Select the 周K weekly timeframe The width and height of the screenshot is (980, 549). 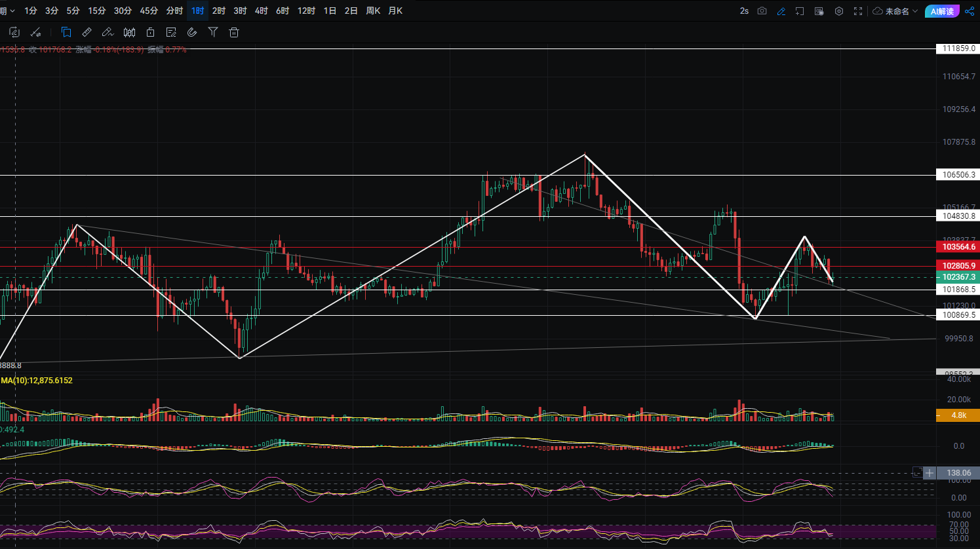click(x=373, y=11)
